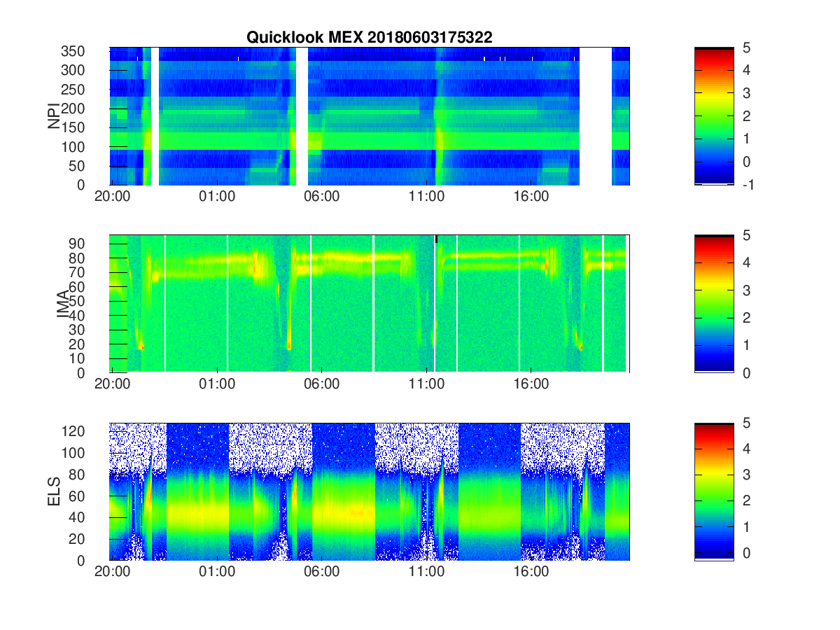Click the 20:00 label under NPI plot
The image size is (840, 630).
click(113, 197)
